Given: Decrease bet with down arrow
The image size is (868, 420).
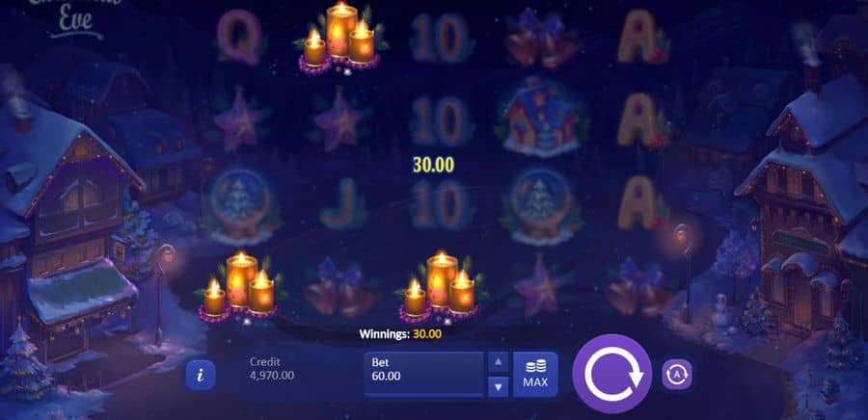Looking at the screenshot, I should coord(499,386).
